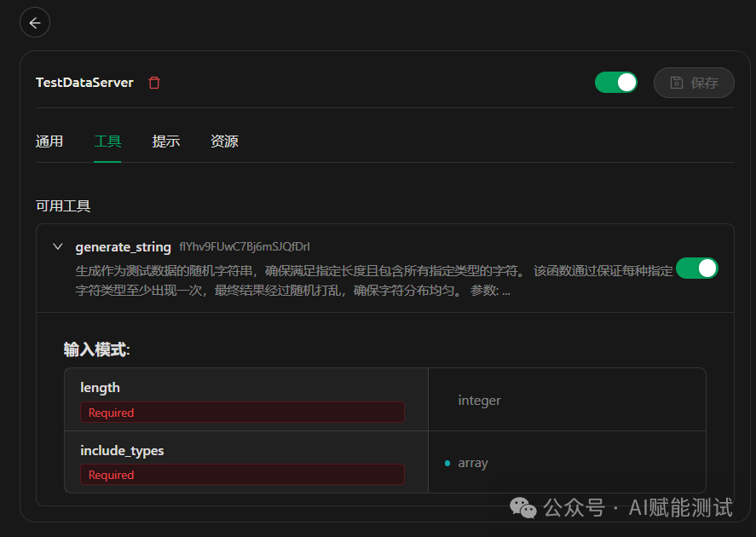Disable the TestDataServer server switch
Screen dimensions: 756x537
(x=615, y=83)
